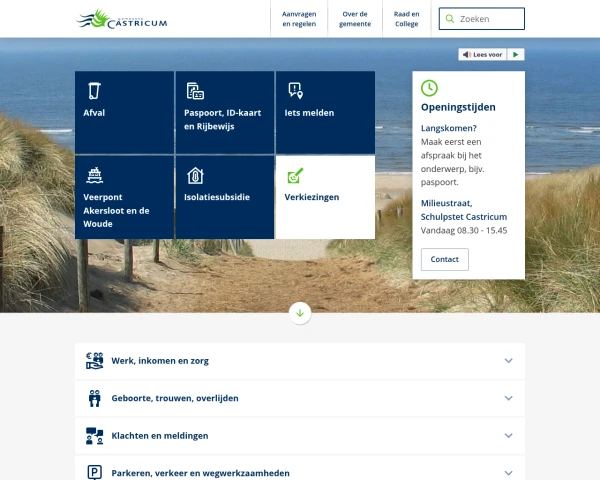Open the Verkiezingen tile
Screen dimensions: 600x480
point(325,197)
